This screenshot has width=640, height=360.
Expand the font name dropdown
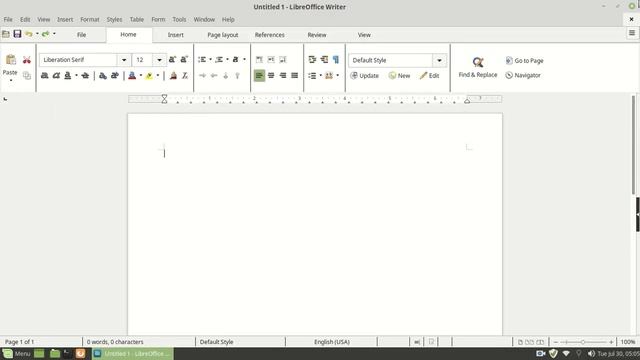pyautogui.click(x=124, y=60)
